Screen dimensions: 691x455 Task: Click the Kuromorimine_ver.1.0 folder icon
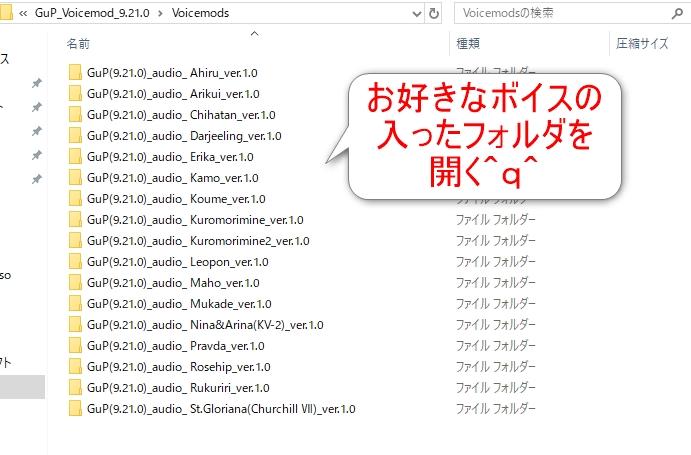(75, 220)
